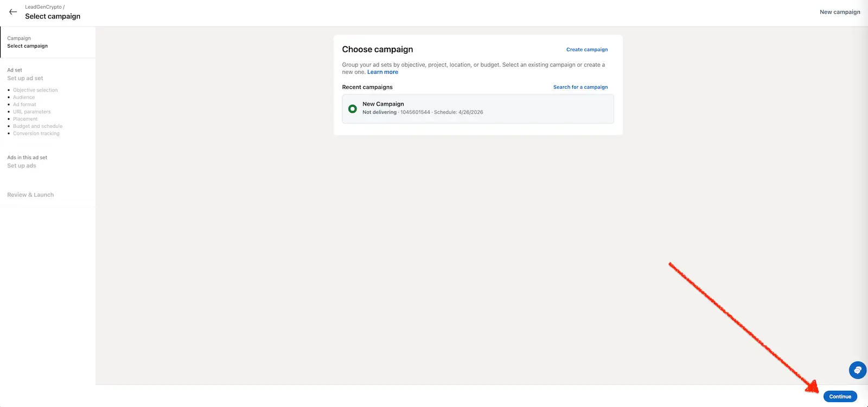Image resolution: width=868 pixels, height=407 pixels.
Task: Select Conversion tracking sidebar item
Action: pos(36,134)
